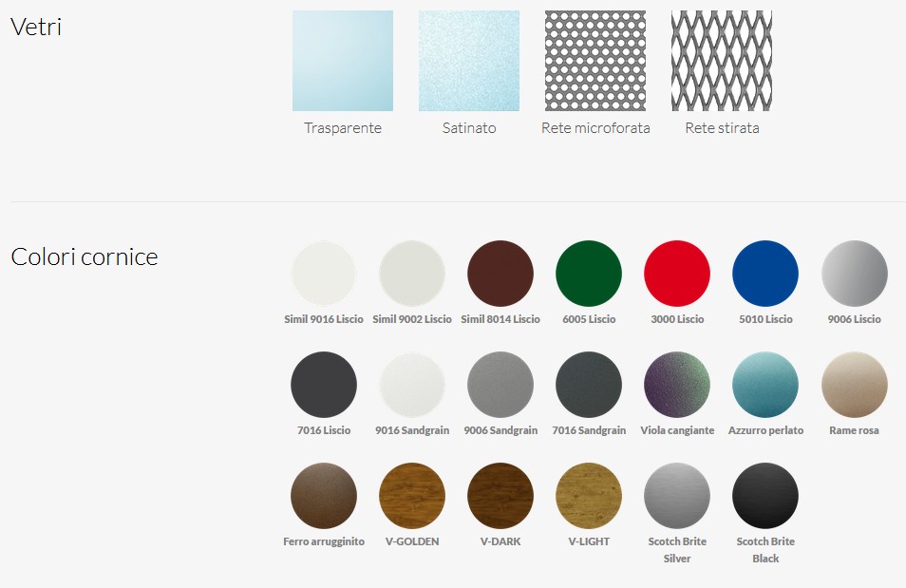Select the green 6005 Liscio swatch
The width and height of the screenshot is (906, 588).
[x=589, y=274]
